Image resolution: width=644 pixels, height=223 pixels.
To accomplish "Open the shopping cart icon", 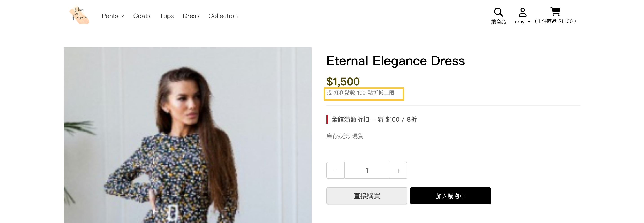I will click(x=555, y=11).
